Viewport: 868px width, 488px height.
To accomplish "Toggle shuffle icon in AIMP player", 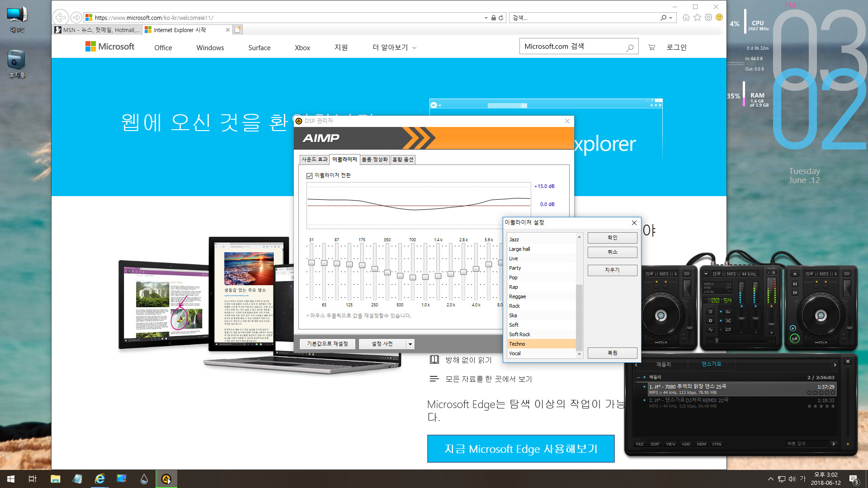I will point(728,320).
